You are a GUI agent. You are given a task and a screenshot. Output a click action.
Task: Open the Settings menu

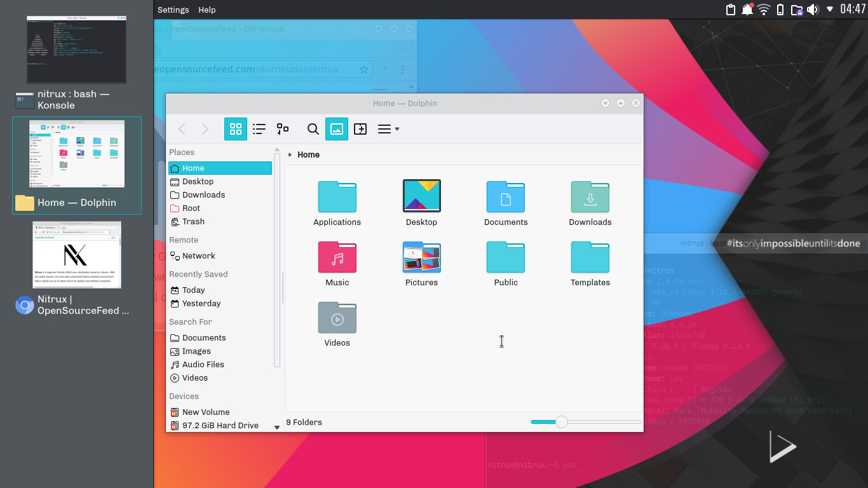pos(173,10)
